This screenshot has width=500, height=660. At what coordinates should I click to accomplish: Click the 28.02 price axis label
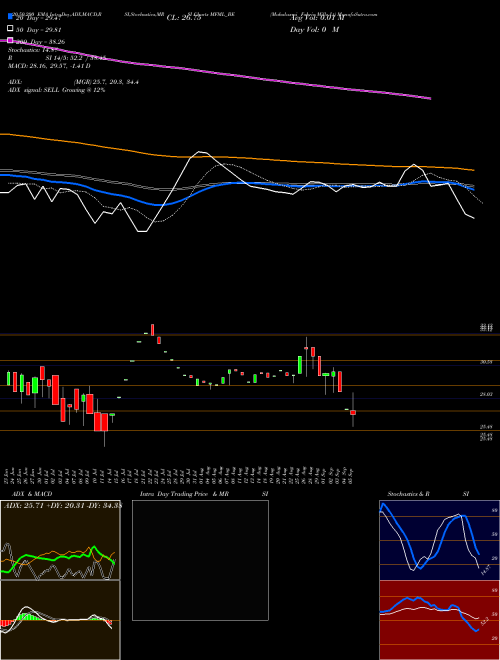[x=486, y=394]
